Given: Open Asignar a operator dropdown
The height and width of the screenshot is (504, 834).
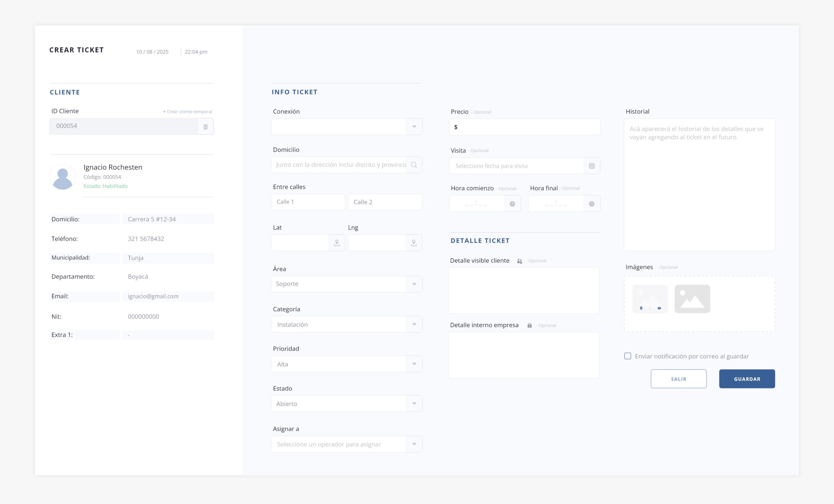Looking at the screenshot, I should [414, 444].
